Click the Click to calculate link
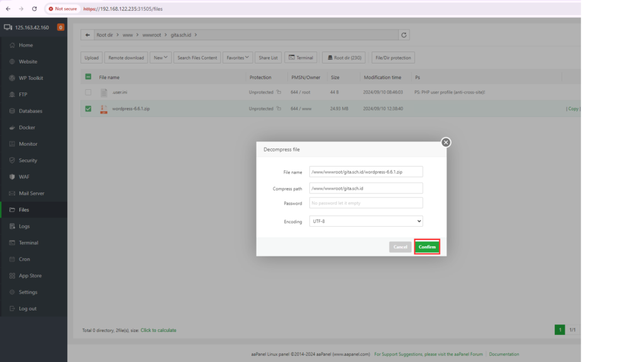The width and height of the screenshot is (644, 362). (158, 330)
